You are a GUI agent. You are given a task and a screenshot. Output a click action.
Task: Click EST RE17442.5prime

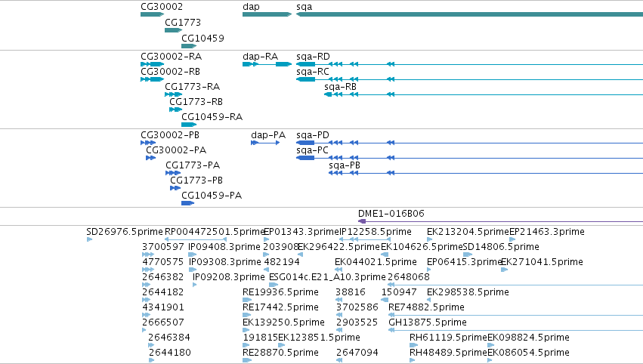click(x=280, y=307)
